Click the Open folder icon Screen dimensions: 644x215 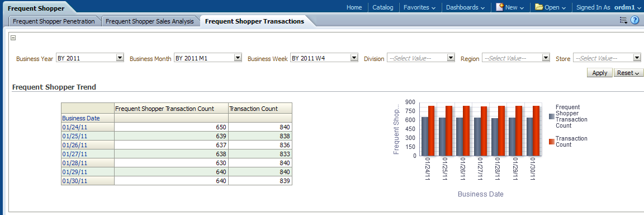click(x=539, y=7)
